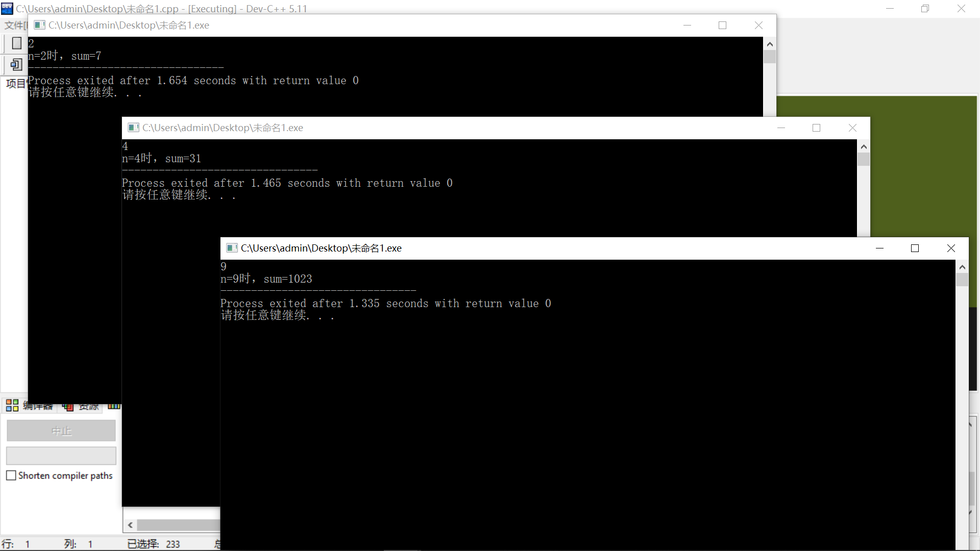
Task: Click the console icon of the n=9 window
Action: 232,248
